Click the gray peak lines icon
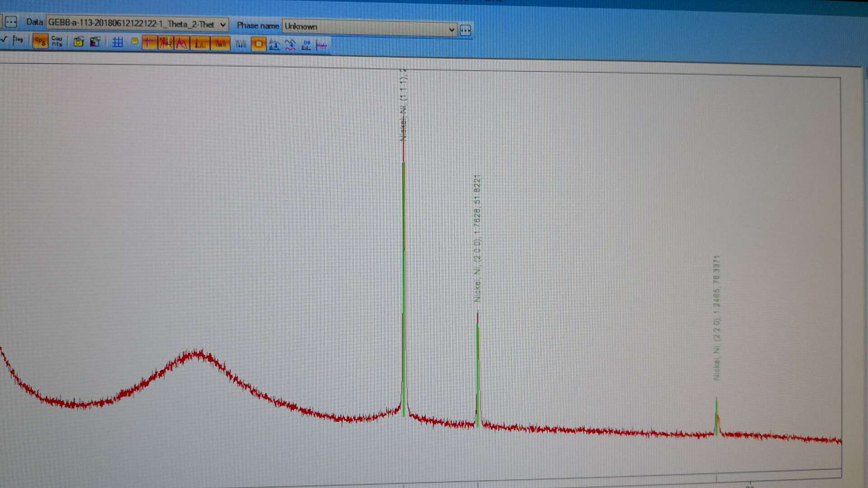 (241, 44)
